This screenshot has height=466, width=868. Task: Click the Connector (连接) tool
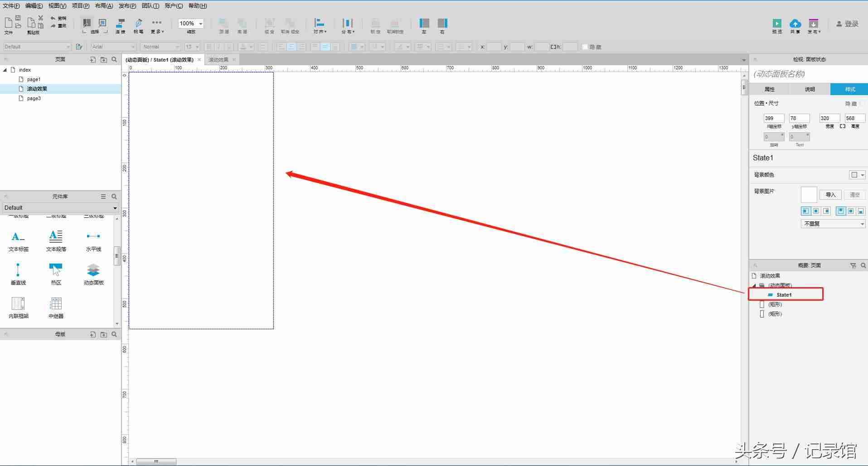(x=120, y=26)
